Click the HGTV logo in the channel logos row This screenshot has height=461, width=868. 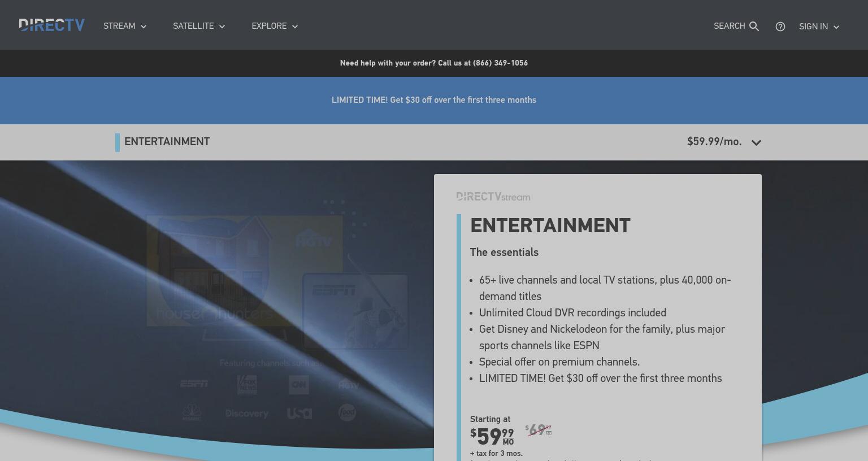[349, 385]
